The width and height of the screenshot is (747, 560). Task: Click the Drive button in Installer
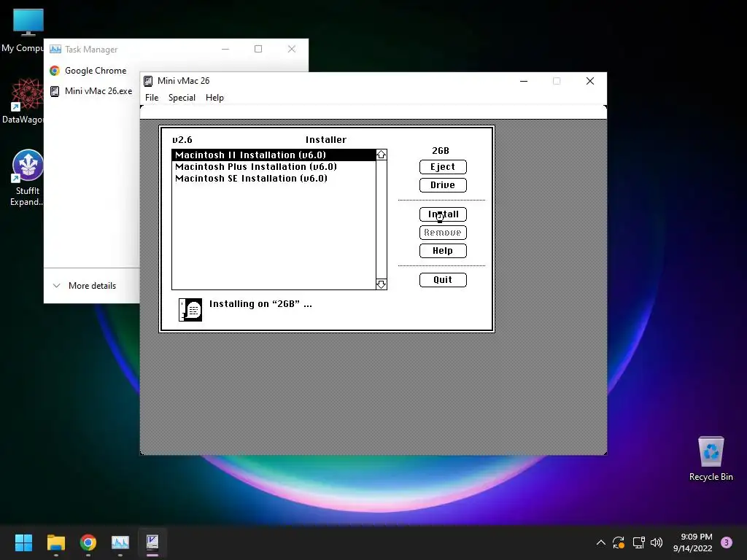(443, 184)
